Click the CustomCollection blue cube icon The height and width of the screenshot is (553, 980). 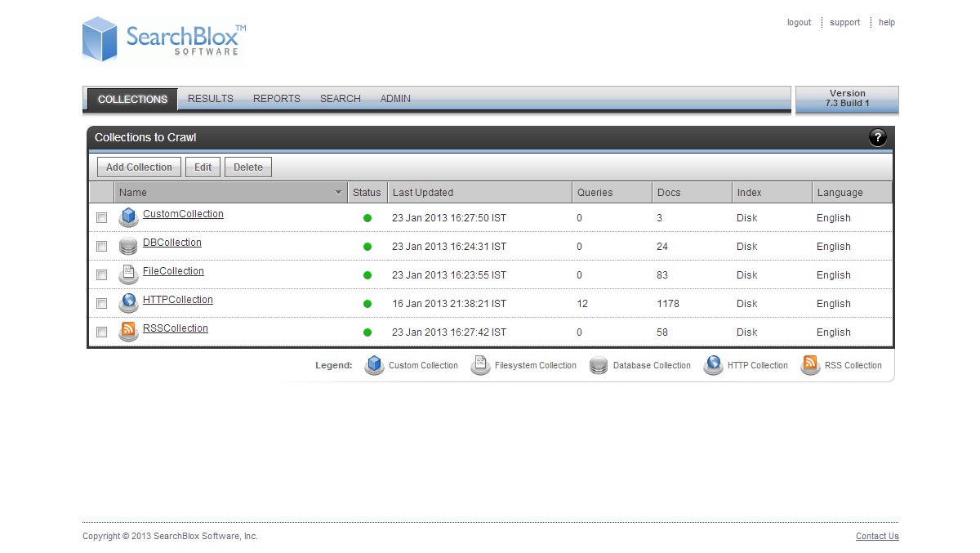click(128, 217)
